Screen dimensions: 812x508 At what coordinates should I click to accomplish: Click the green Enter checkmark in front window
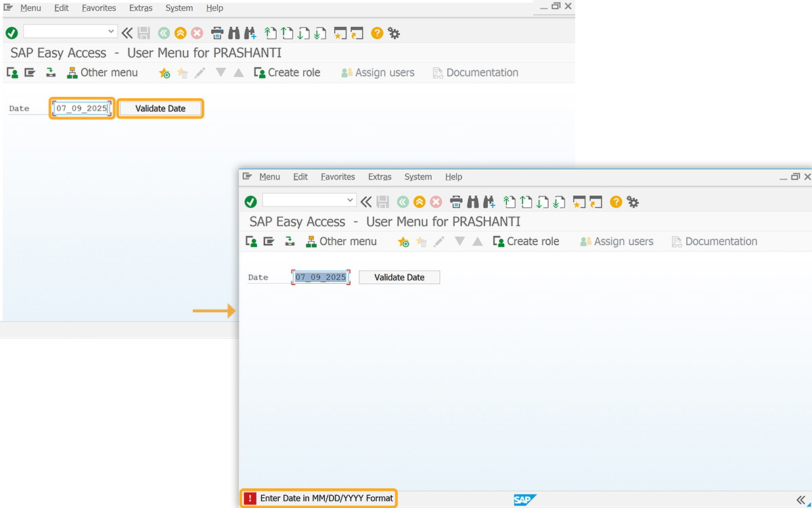[x=250, y=201]
